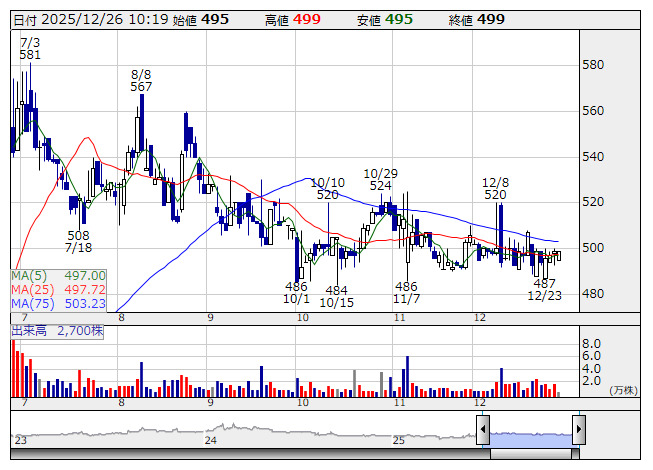The width and height of the screenshot is (653, 470).
Task: Click the 終値 499 closing price
Action: click(477, 20)
